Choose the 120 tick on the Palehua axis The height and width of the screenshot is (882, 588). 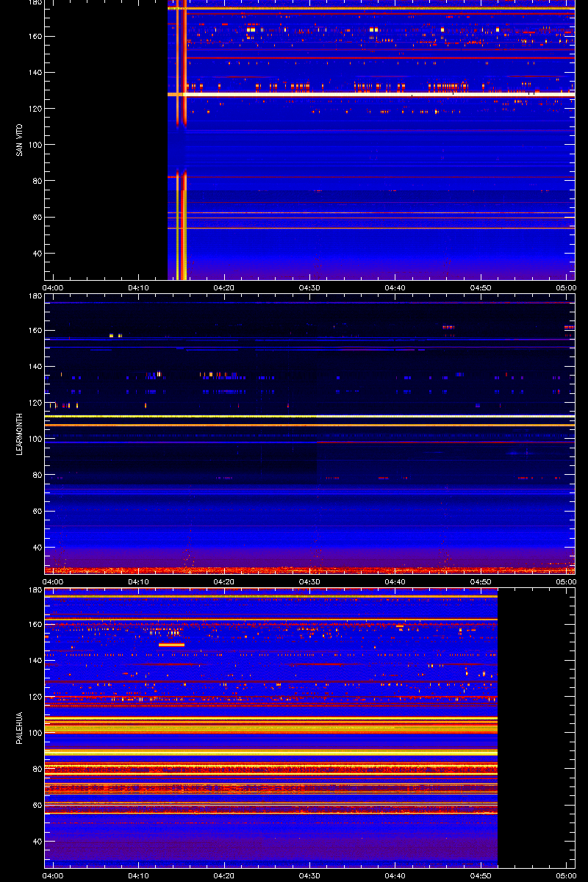click(x=35, y=697)
